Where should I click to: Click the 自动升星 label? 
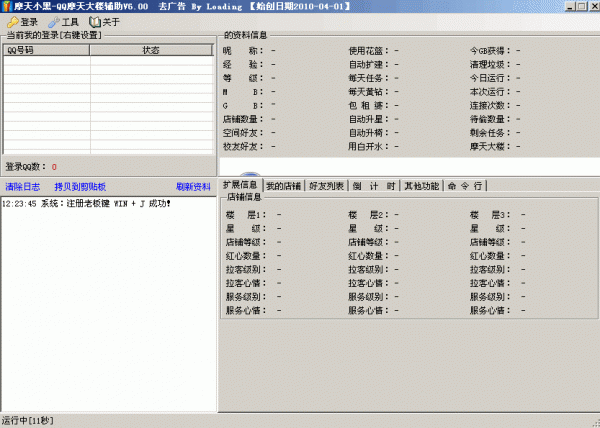click(369, 119)
